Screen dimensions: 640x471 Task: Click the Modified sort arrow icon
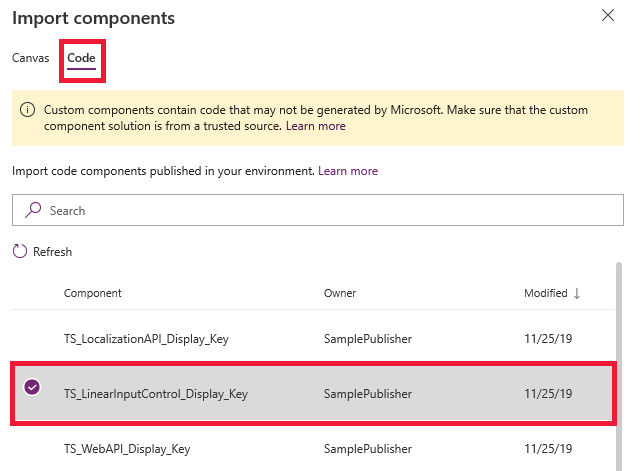pos(577,293)
